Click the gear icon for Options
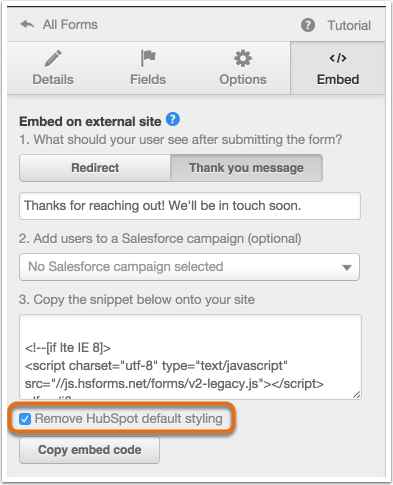The height and width of the screenshot is (485, 393). pyautogui.click(x=243, y=58)
